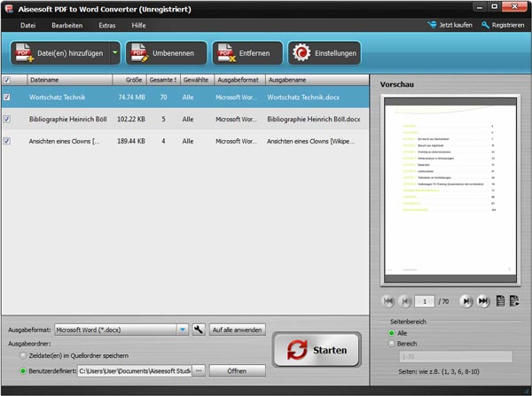Toggle the Bibliographie Heinrich Böll checkbox

click(x=8, y=119)
